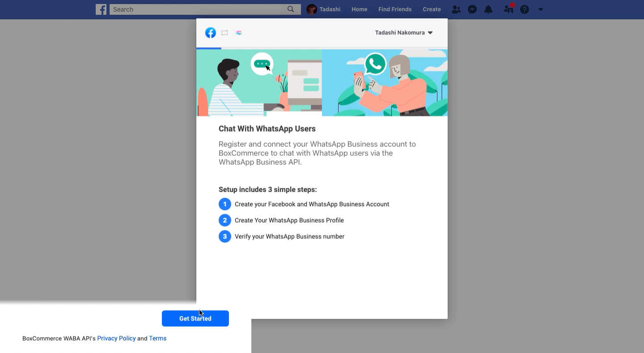Click the "Chat With WhatsApp Users" heading
Screen dimensions: 644x353
coord(267,129)
